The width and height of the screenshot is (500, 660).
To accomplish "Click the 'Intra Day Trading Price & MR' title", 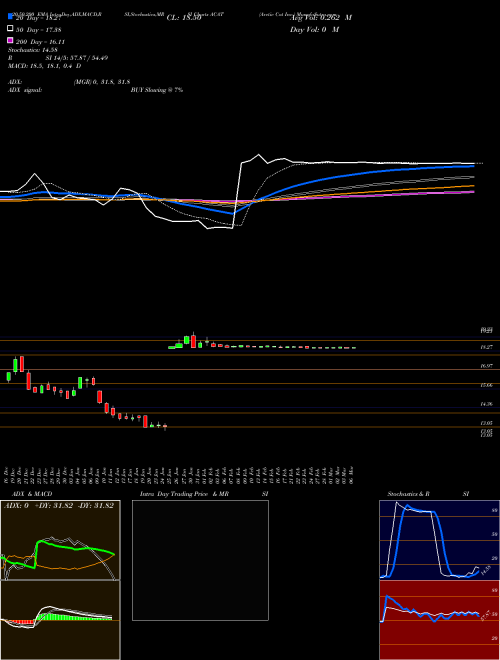I will [x=184, y=494].
